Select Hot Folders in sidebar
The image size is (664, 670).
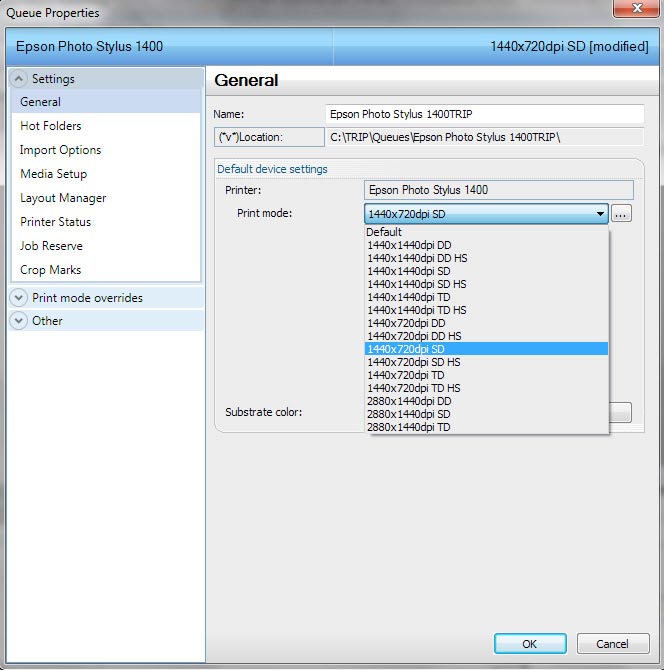coord(51,126)
